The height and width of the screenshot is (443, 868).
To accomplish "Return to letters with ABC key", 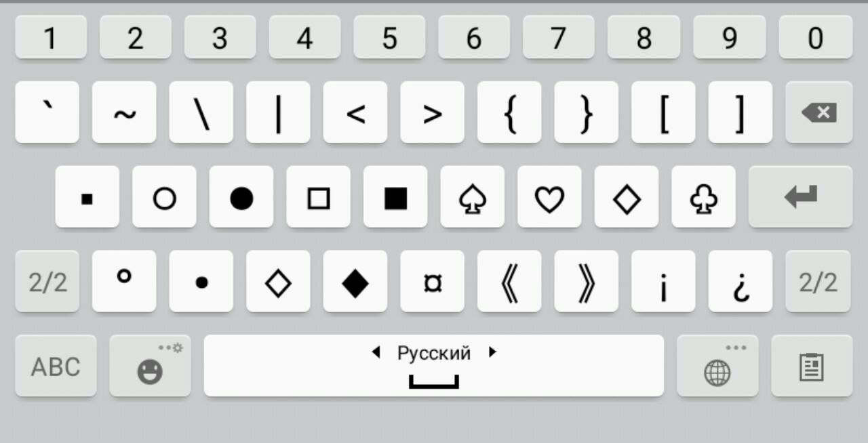I will (x=56, y=366).
